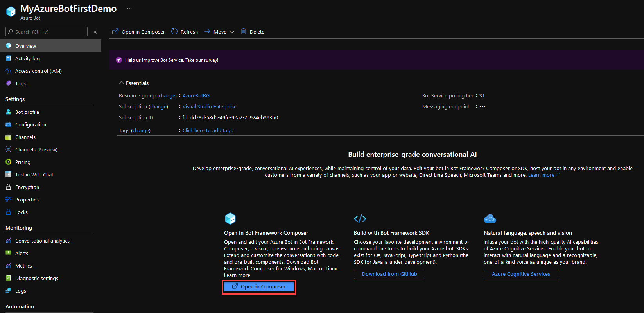The width and height of the screenshot is (644, 313).
Task: Click Azure Cognitive Services button
Action: click(x=521, y=274)
